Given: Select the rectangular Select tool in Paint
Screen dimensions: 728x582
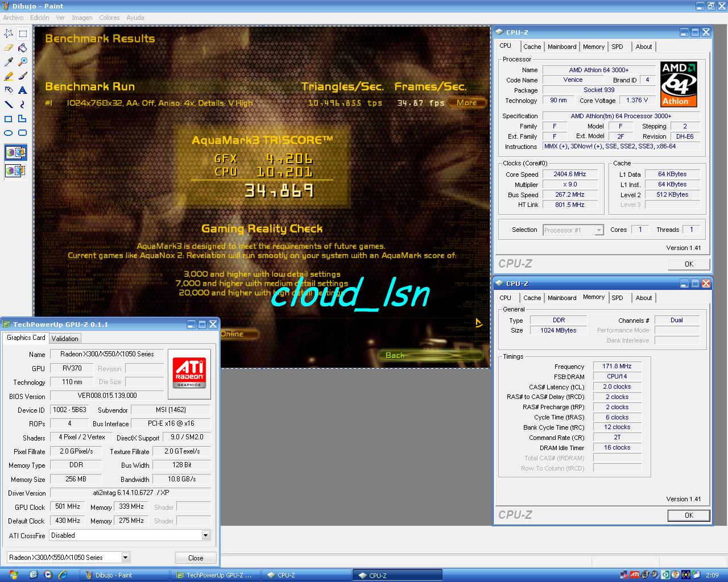Looking at the screenshot, I should [x=23, y=34].
